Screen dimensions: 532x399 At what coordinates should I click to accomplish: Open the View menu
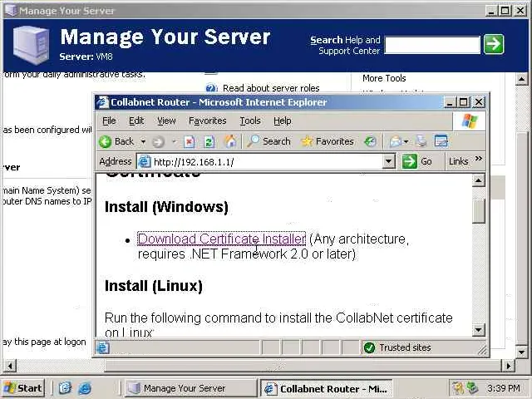pyautogui.click(x=166, y=121)
